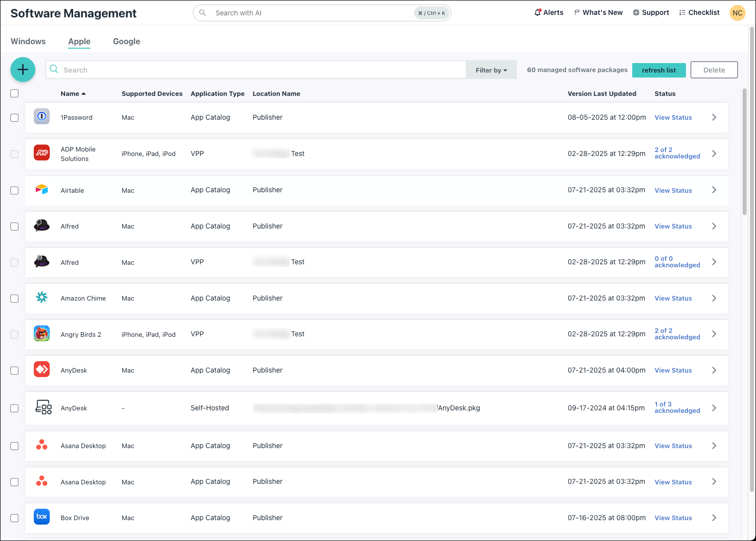Click the round plus add-software button
756x541 pixels.
click(23, 70)
